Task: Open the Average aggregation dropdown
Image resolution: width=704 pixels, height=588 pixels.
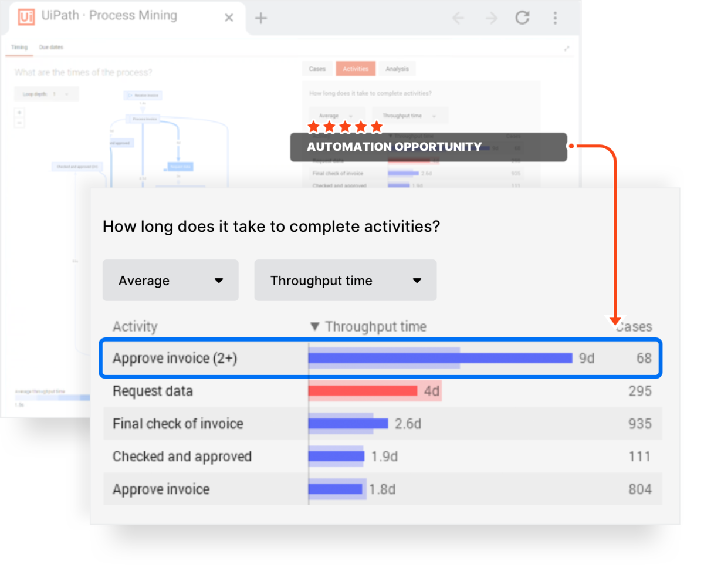Action: [x=170, y=280]
